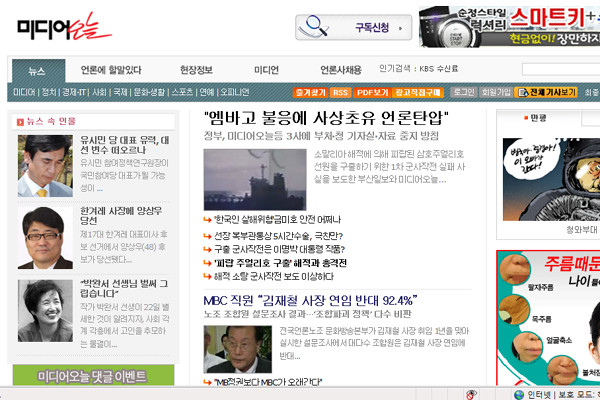This screenshot has width=600, height=400.
Task: Select the 뉴스 main navigation tab
Action: pyautogui.click(x=37, y=70)
